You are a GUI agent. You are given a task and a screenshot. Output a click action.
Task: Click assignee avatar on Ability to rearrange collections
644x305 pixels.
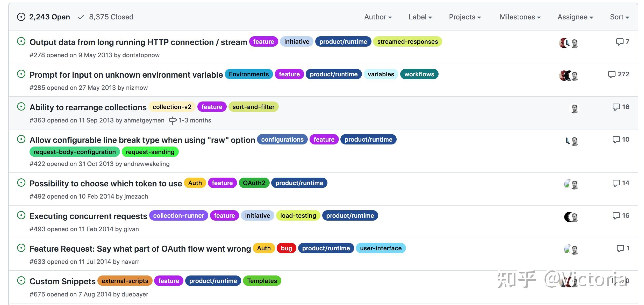(575, 109)
